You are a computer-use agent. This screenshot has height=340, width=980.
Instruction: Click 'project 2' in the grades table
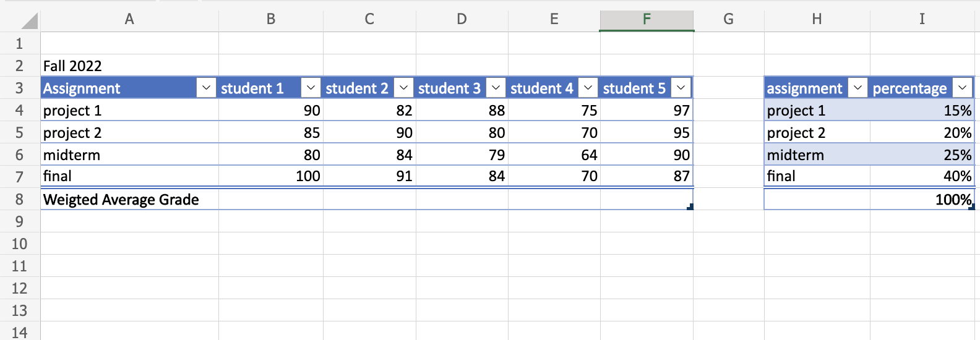pos(129,132)
